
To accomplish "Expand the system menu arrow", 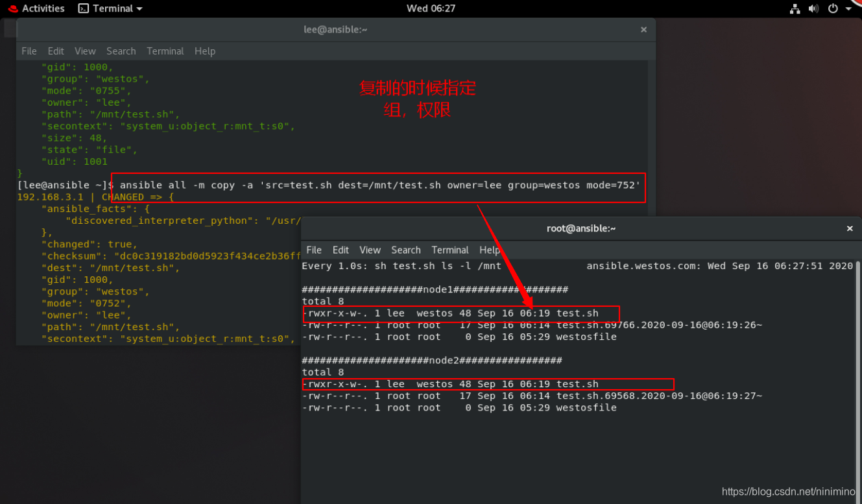I will click(x=848, y=9).
